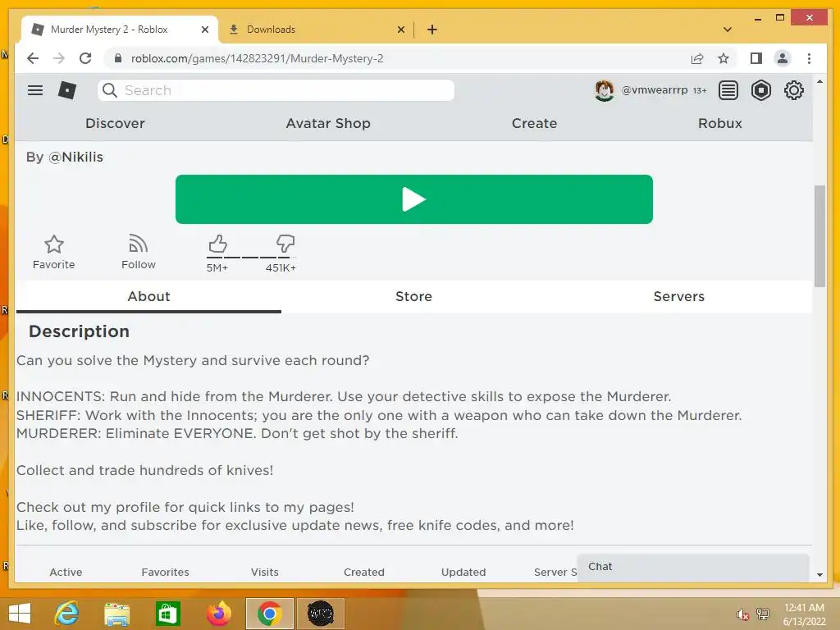Launch Internet Explorer from the taskbar

(x=67, y=614)
